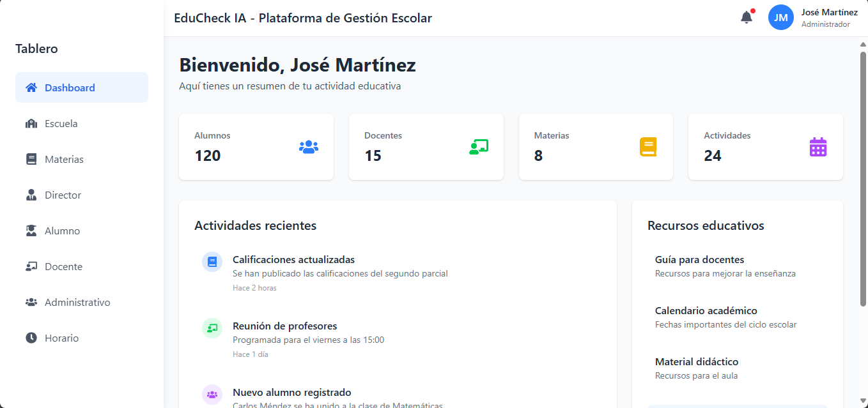Viewport: 868px width, 408px height.
Task: Click the Horario clock icon
Action: coord(31,338)
